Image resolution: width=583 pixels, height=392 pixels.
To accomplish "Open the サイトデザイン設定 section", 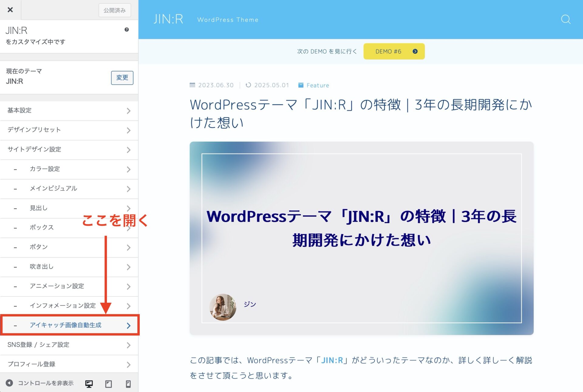I will click(69, 150).
